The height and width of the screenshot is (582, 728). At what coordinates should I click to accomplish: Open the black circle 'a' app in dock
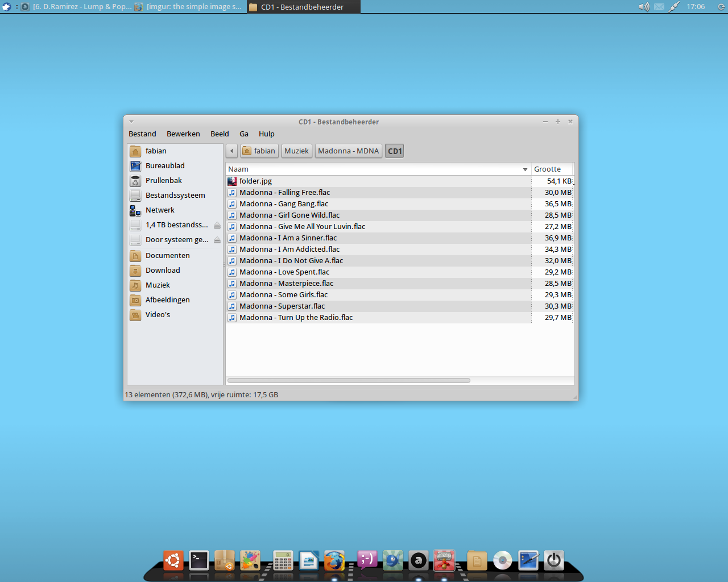pyautogui.click(x=419, y=561)
